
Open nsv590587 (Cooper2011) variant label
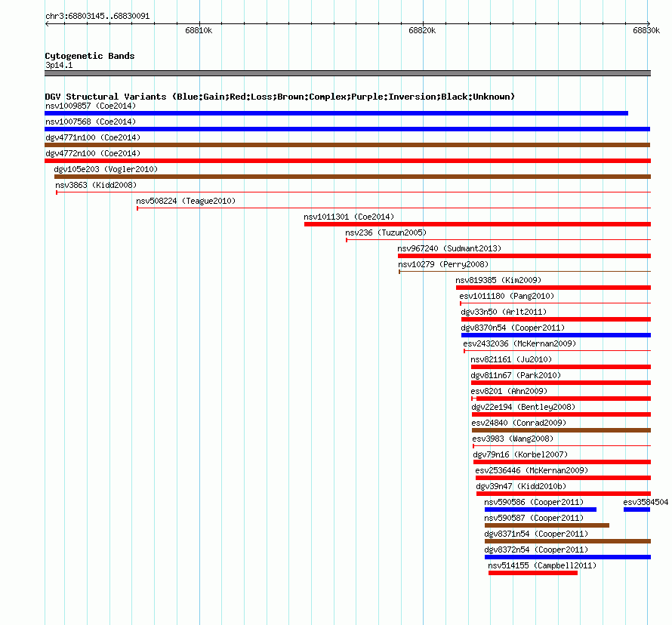click(534, 518)
